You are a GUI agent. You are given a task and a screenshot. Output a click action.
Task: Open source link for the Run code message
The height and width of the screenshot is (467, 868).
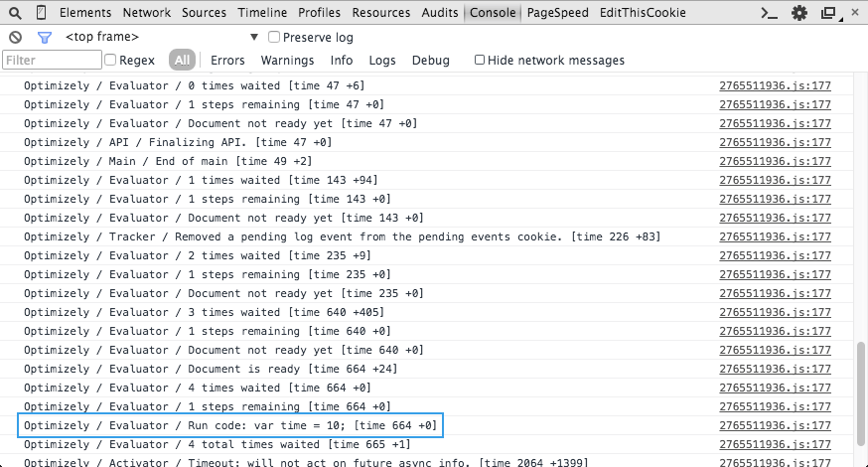(775, 426)
